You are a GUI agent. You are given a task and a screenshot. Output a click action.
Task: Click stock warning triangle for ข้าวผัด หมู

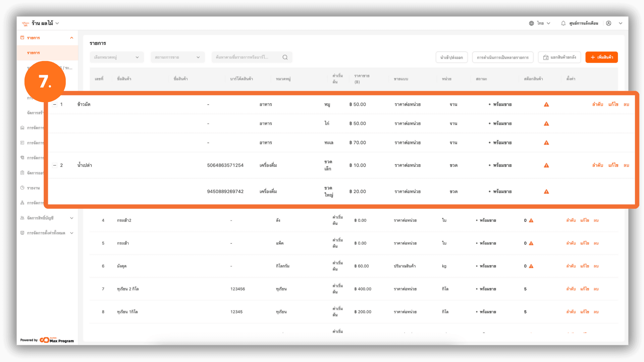coord(546,105)
